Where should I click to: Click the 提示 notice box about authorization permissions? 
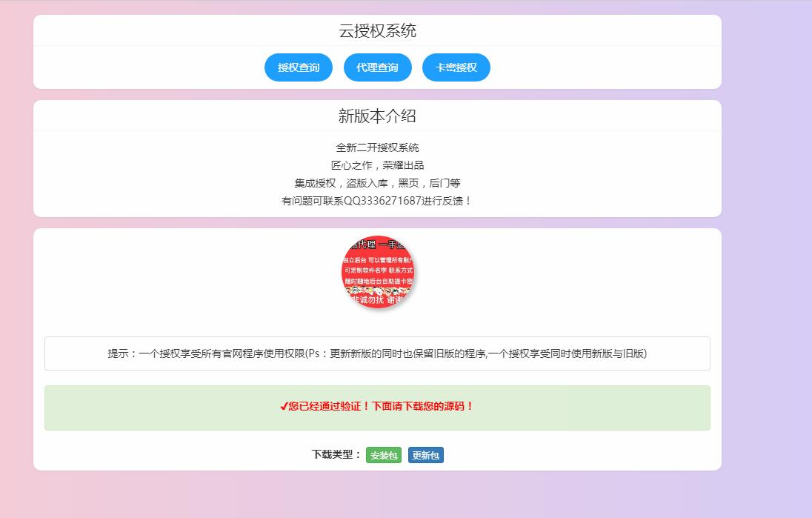(x=376, y=353)
